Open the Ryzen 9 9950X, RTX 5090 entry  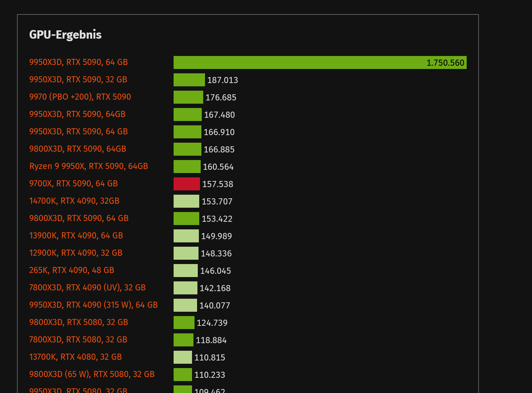tap(88, 166)
